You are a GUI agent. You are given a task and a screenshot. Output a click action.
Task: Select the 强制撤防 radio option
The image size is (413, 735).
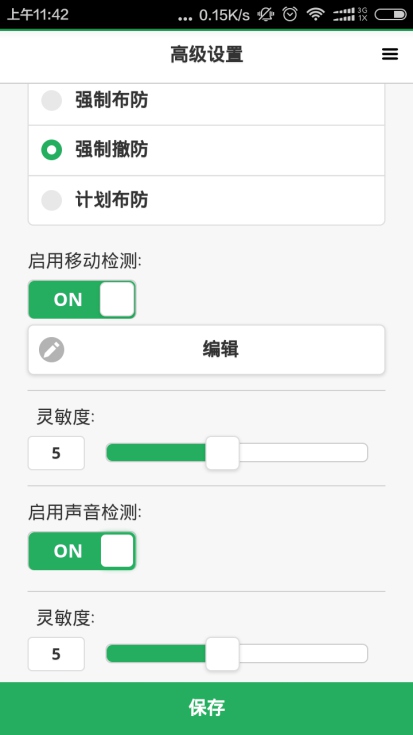tap(206, 150)
